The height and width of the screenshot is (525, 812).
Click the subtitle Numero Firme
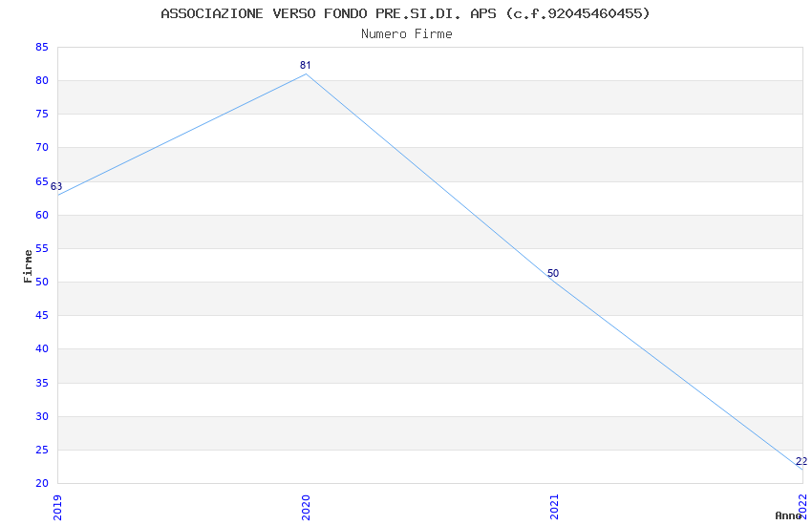click(x=407, y=34)
